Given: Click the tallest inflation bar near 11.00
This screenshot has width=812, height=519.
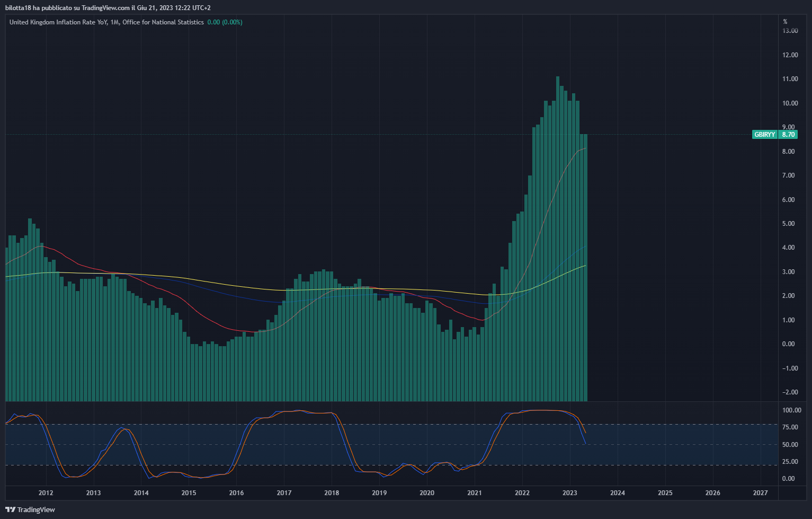Looking at the screenshot, I should (558, 239).
